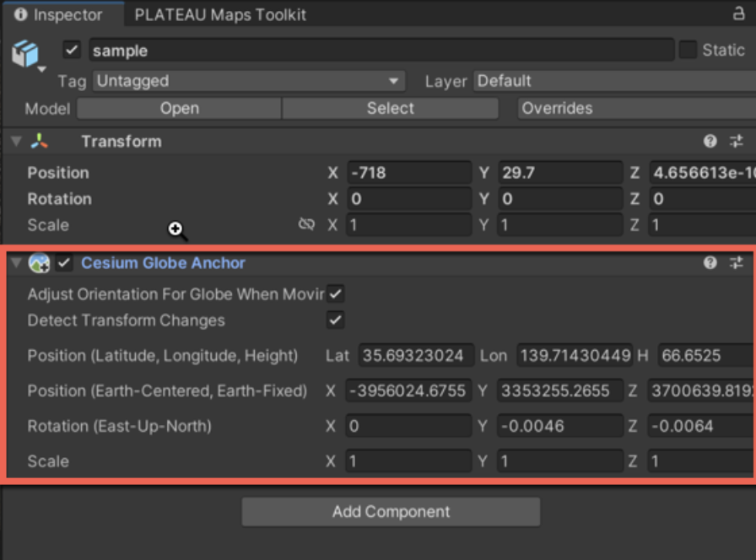Switch to the PLATEAU Maps Toolkit tab
Screen dimensions: 756x560
pyautogui.click(x=220, y=15)
